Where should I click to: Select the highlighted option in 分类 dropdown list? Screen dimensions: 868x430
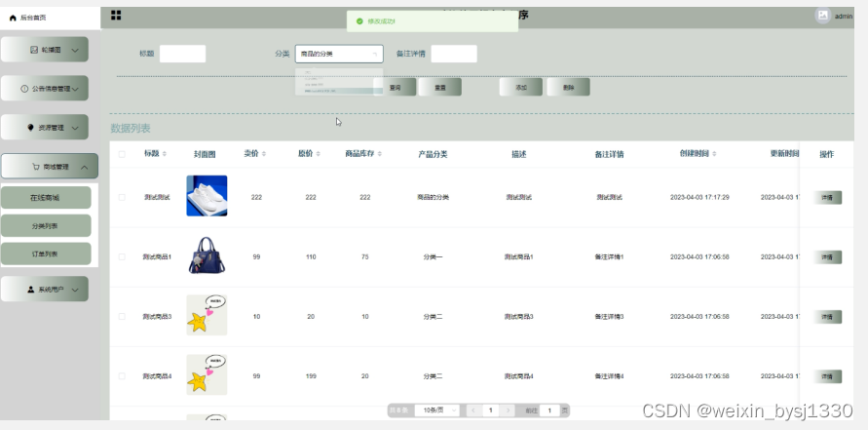pyautogui.click(x=339, y=91)
